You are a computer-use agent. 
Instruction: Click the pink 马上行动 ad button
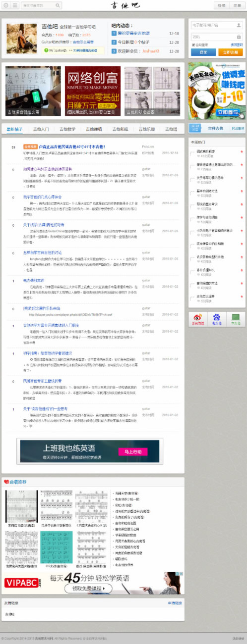click(133, 451)
